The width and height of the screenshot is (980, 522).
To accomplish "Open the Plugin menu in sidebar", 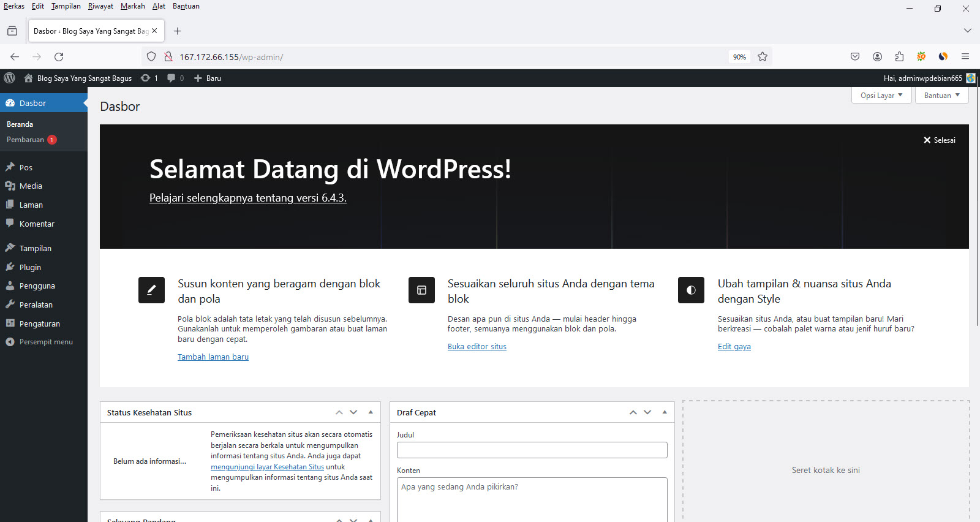I will point(30,267).
